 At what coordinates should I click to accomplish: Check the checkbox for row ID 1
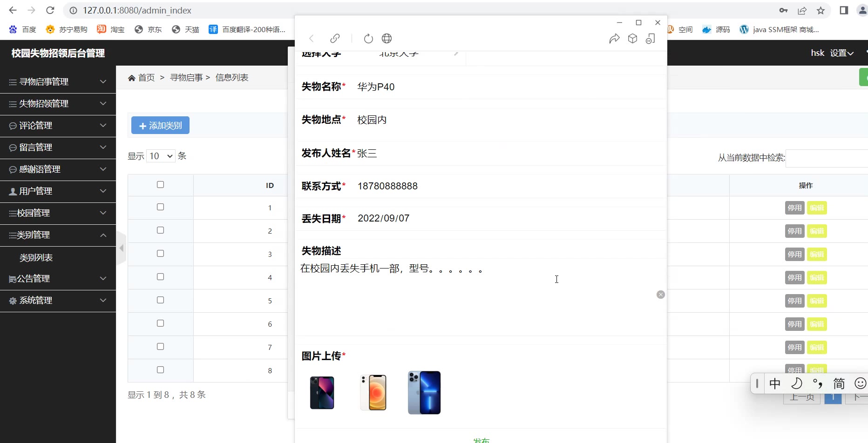coord(161,207)
